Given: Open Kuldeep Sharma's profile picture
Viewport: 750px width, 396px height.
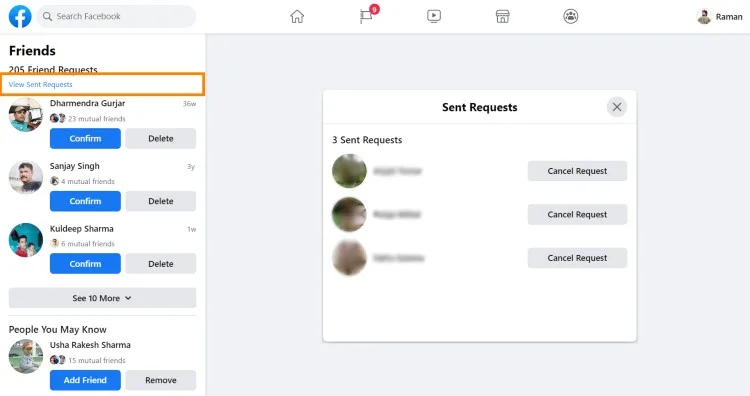Looking at the screenshot, I should (x=26, y=240).
